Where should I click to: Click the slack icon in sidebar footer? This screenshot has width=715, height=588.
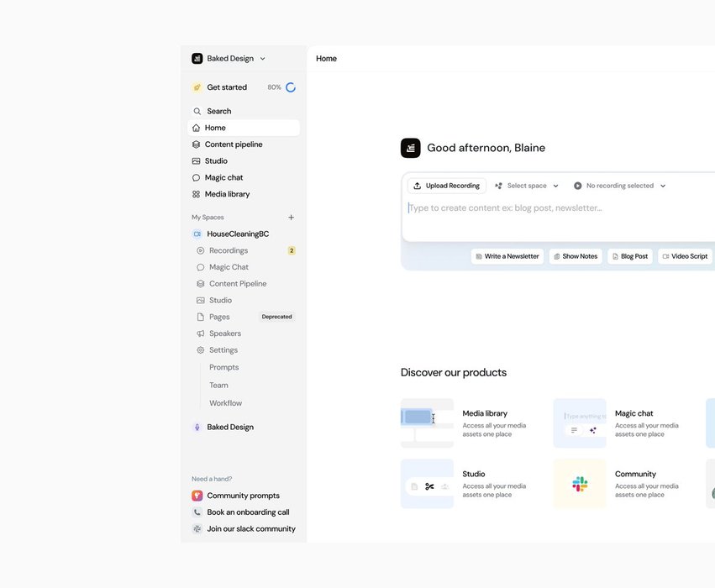pyautogui.click(x=197, y=528)
